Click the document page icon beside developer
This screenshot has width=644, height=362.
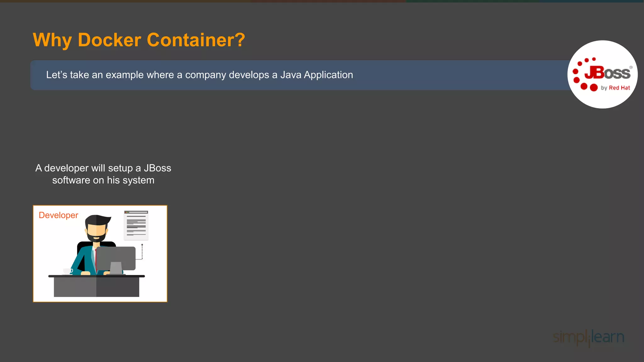[136, 225]
